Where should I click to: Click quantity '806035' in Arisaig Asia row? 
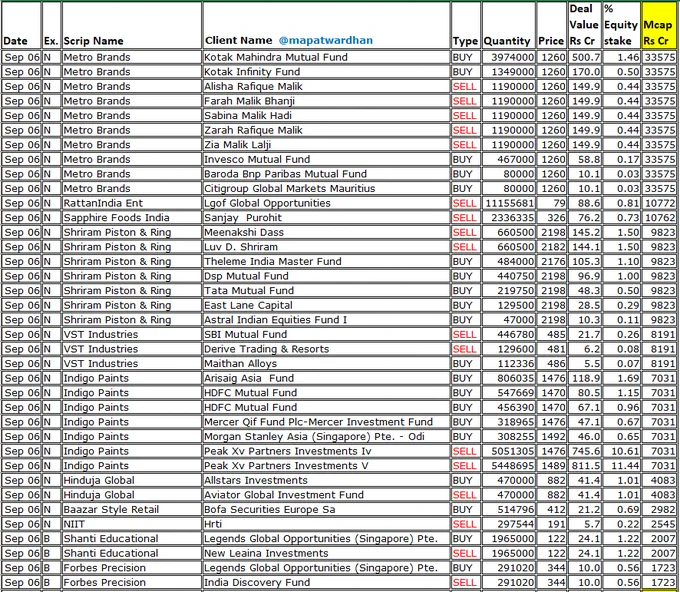(509, 378)
